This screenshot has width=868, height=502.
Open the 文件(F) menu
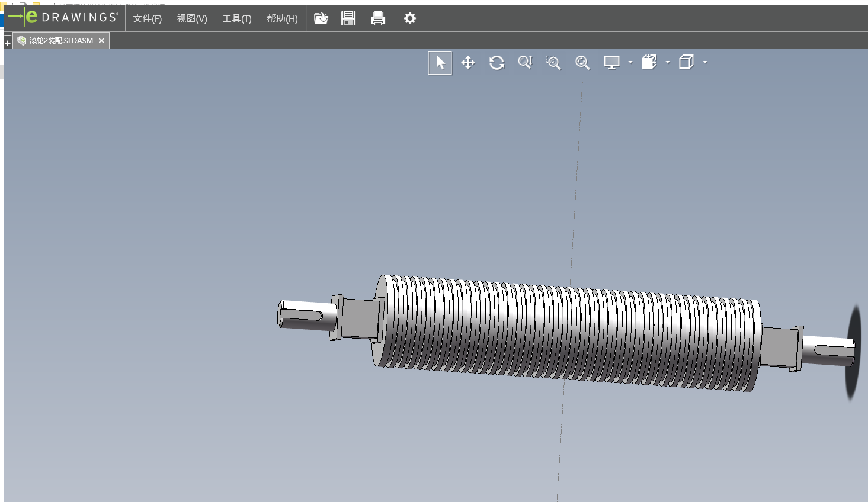147,19
